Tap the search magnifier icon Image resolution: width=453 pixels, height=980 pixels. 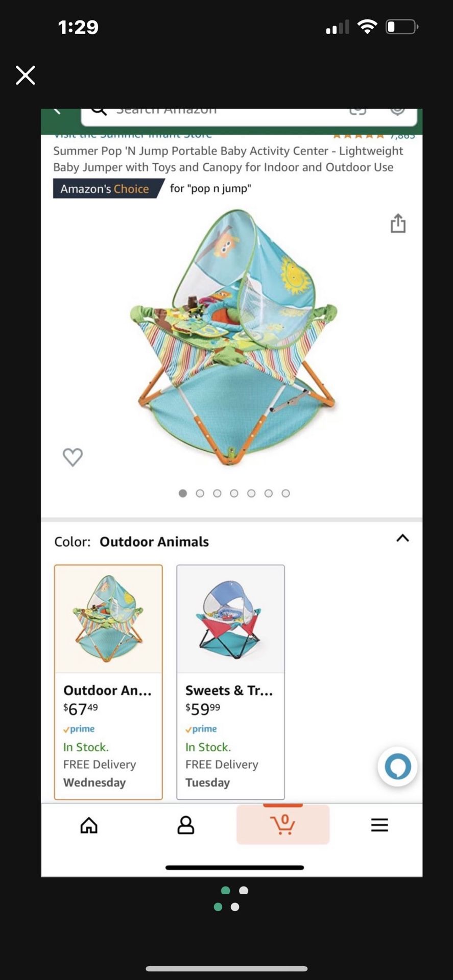99,111
